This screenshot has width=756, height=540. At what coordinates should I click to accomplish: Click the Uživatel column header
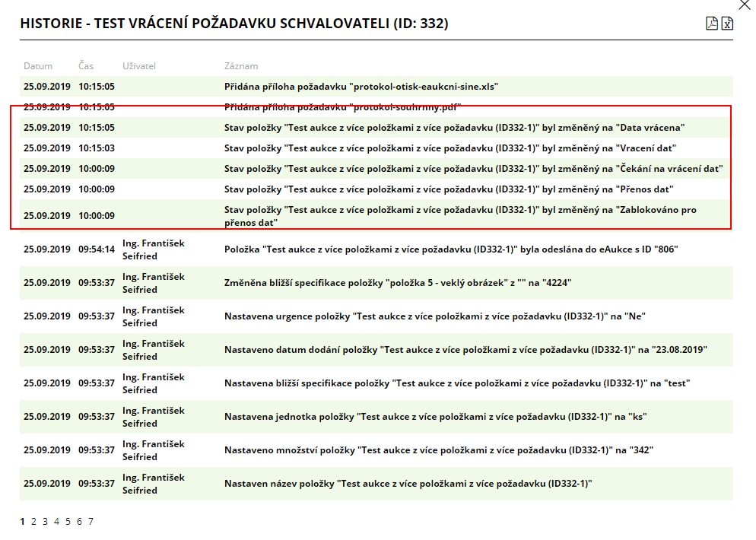139,66
